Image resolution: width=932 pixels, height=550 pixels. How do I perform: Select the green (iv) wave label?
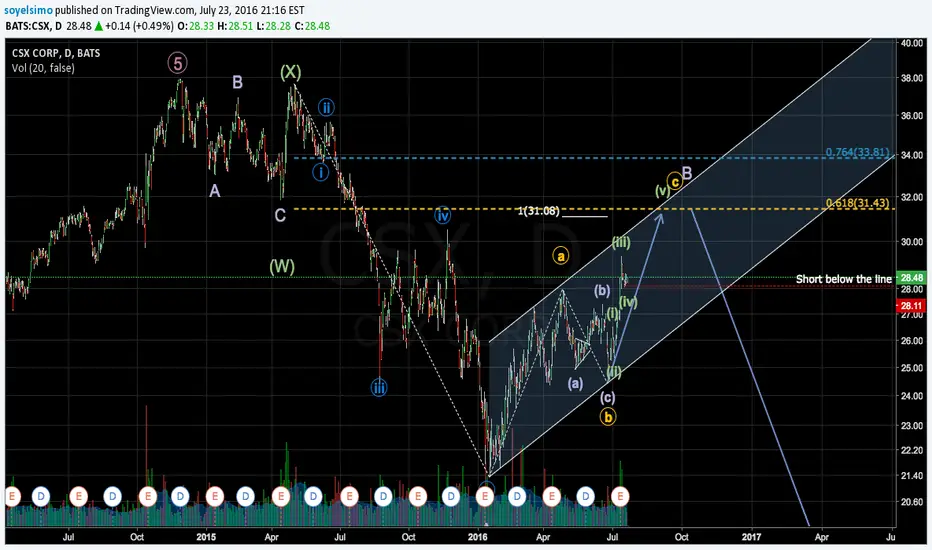click(x=628, y=302)
